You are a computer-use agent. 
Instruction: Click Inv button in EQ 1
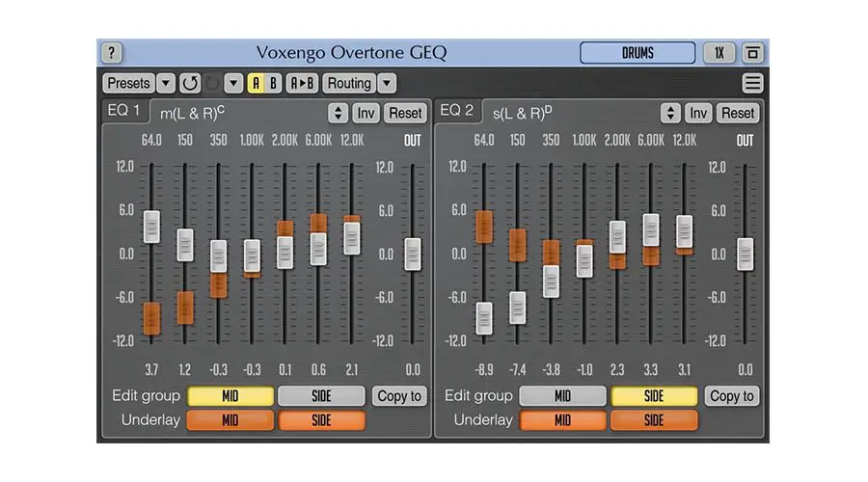pos(366,113)
